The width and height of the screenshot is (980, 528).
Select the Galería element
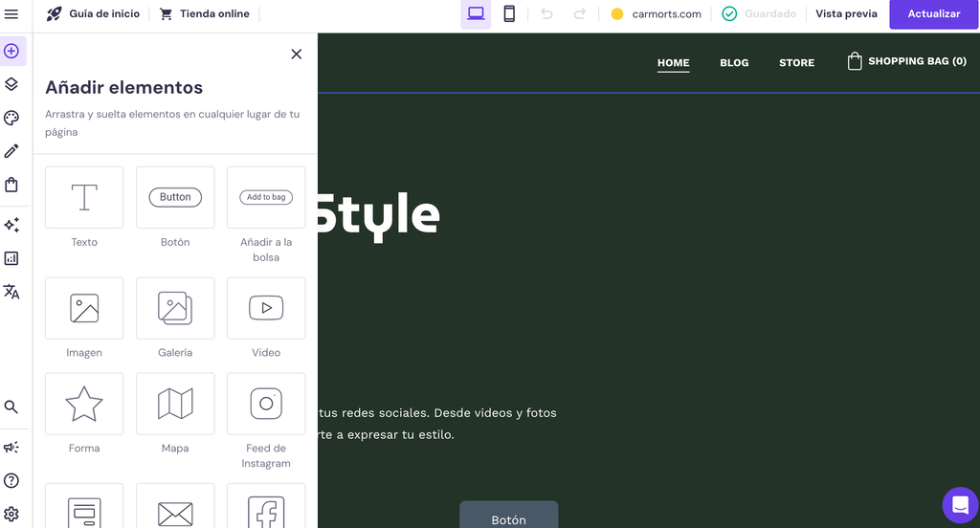pos(175,309)
